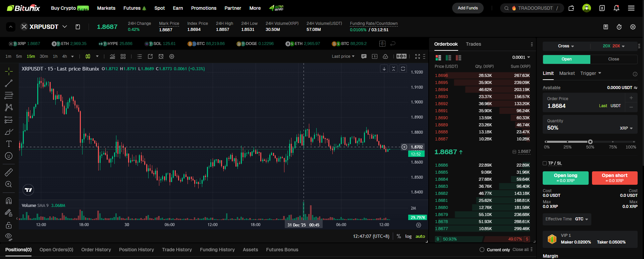Image resolution: width=644 pixels, height=259 pixels.
Task: Open the calculator icon near leverage panel
Action: (606, 27)
